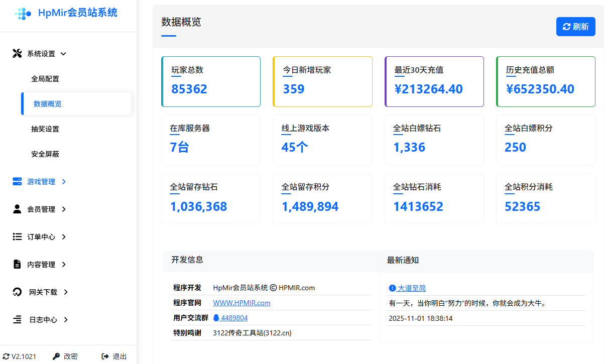Click the user icon beside 会员管理

tap(17, 209)
